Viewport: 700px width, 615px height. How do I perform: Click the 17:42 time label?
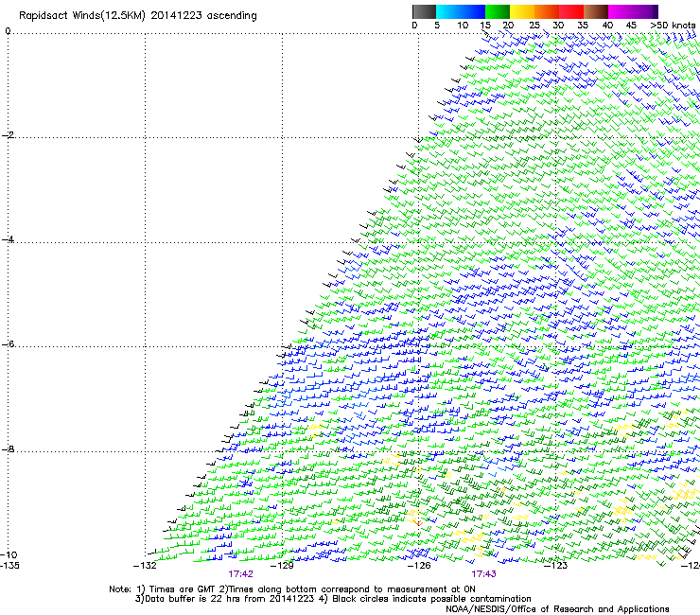click(240, 574)
